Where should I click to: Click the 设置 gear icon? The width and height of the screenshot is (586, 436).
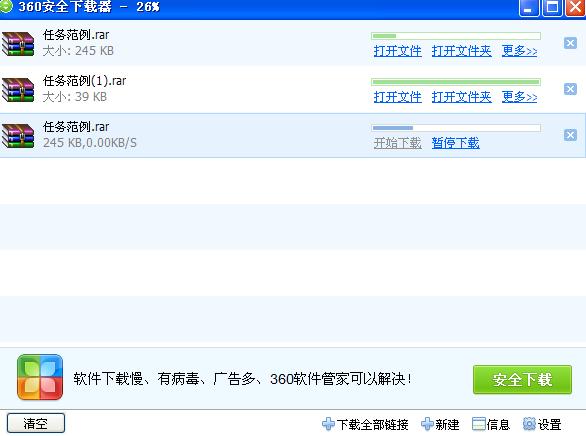point(529,424)
